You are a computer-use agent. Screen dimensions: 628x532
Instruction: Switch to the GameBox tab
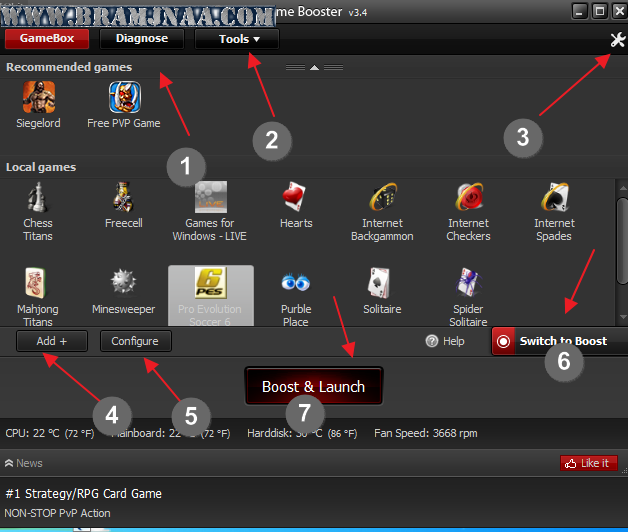coord(46,39)
